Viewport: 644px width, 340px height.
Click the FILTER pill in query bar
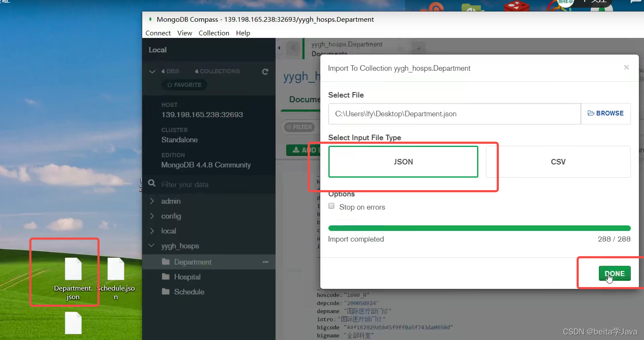tap(299, 127)
